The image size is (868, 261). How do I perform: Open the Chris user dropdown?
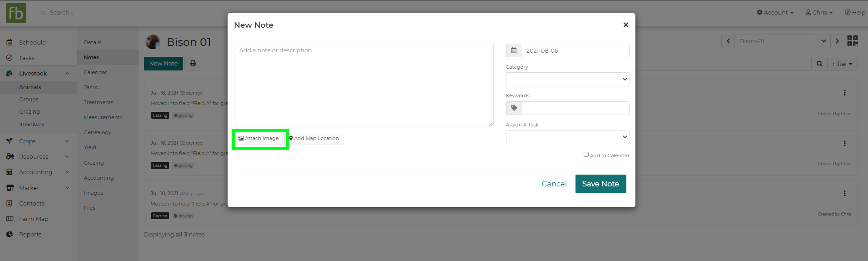(819, 13)
